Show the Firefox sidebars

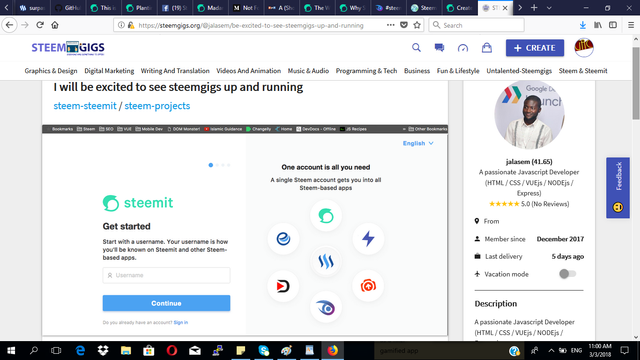(x=613, y=25)
